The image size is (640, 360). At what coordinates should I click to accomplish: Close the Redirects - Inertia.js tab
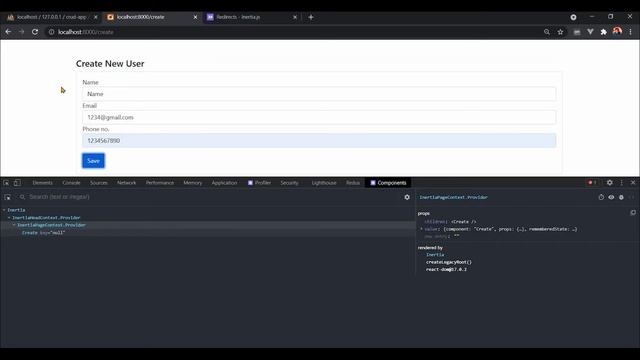[295, 17]
